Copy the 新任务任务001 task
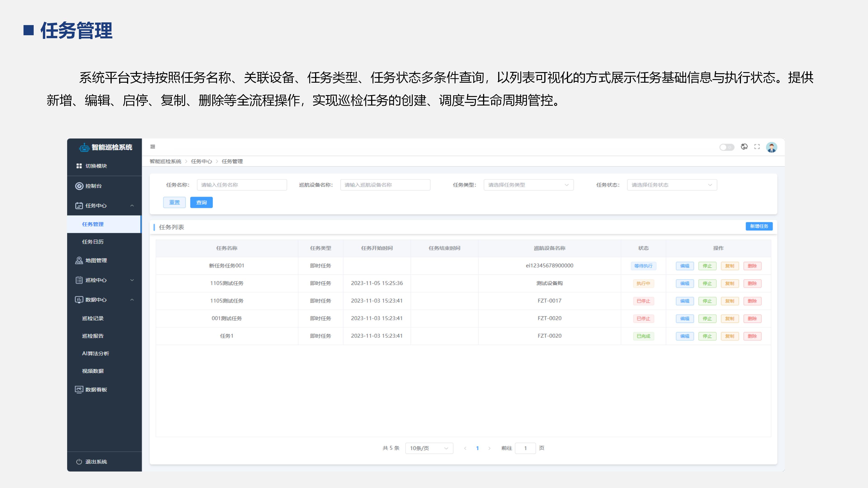The width and height of the screenshot is (868, 488). coord(730,266)
